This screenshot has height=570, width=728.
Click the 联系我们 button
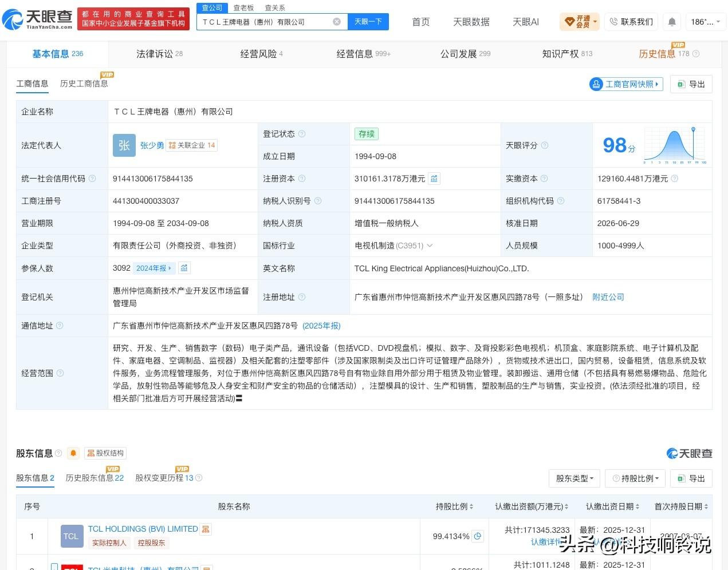[x=631, y=22]
